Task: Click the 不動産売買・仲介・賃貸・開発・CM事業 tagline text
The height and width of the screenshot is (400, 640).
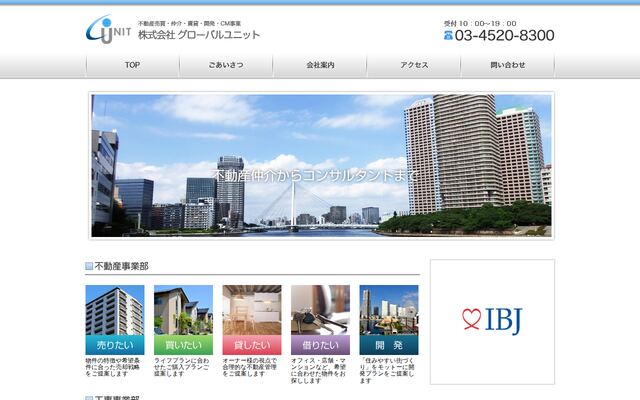Action: (x=189, y=24)
